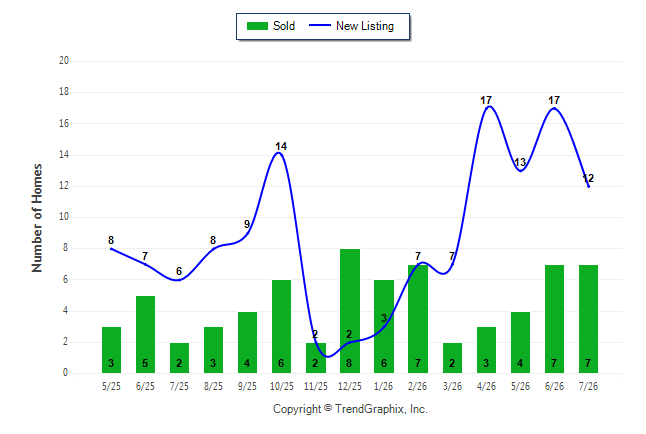
Task: Click the 5/25 new listing point labeled 8
Action: tap(111, 249)
